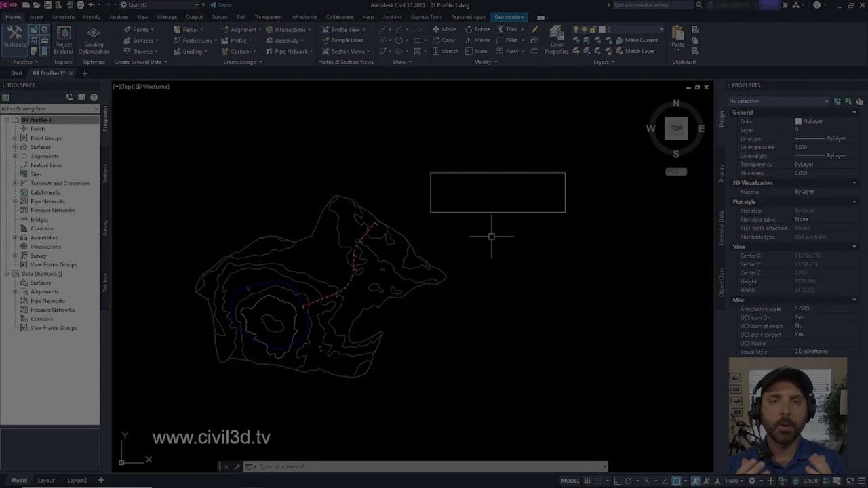Switch to the Layout1 tab
The image size is (868, 488).
[x=47, y=479]
